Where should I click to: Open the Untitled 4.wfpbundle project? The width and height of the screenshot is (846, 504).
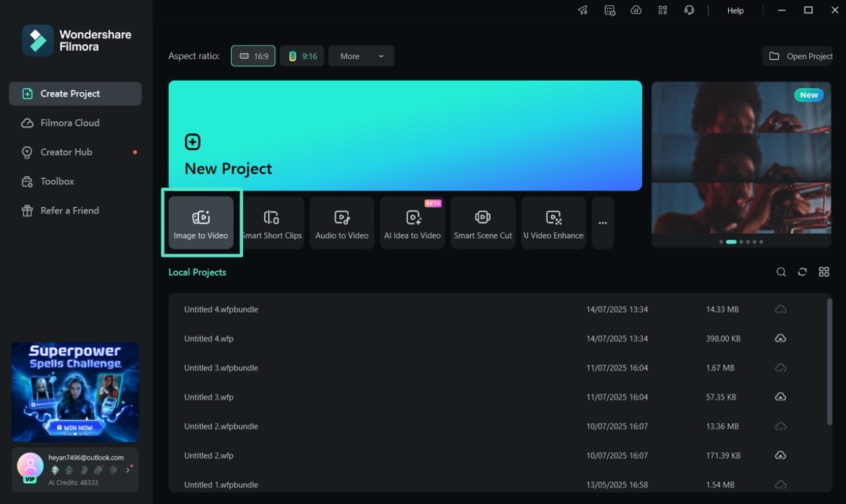tap(496, 310)
